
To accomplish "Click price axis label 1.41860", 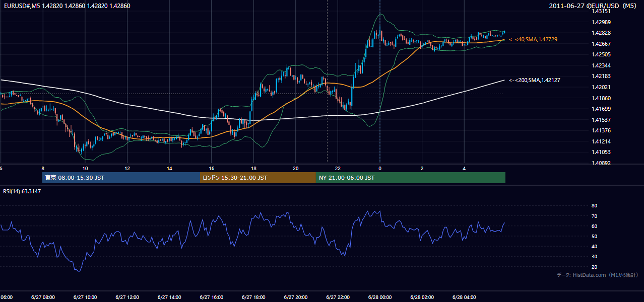I will [601, 98].
